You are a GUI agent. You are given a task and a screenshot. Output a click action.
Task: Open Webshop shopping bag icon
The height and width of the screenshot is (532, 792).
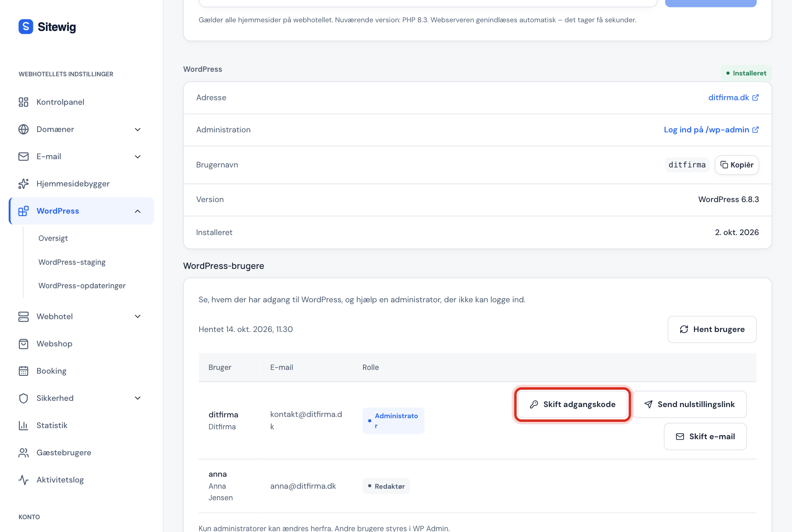[24, 344]
